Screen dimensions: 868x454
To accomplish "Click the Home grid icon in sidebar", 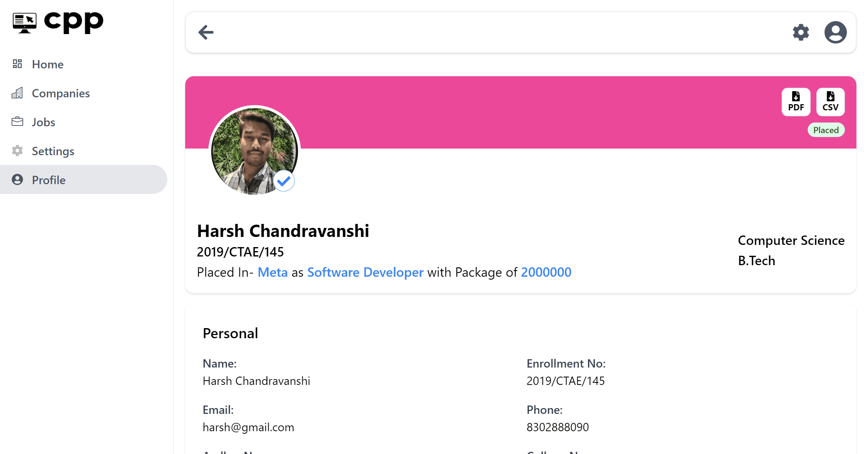I will (17, 64).
